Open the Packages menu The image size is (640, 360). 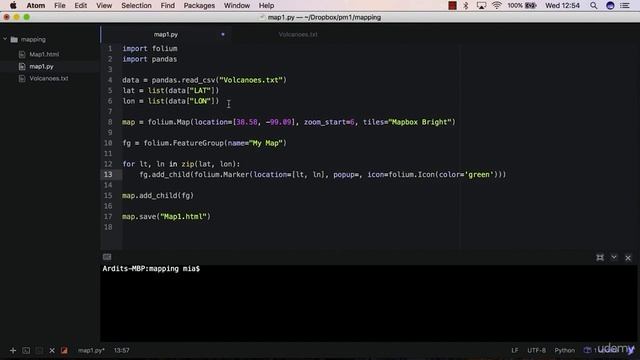(199, 5)
